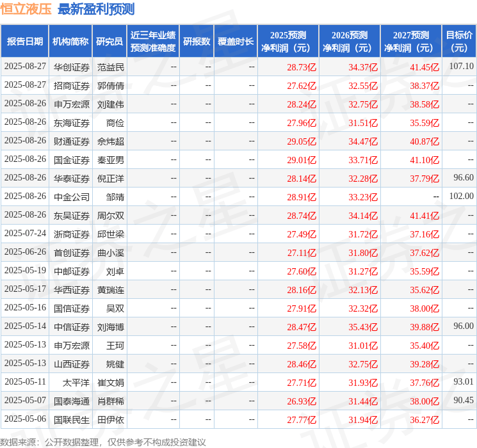
Task: Click the 机构简称 column header
Action: [x=70, y=42]
